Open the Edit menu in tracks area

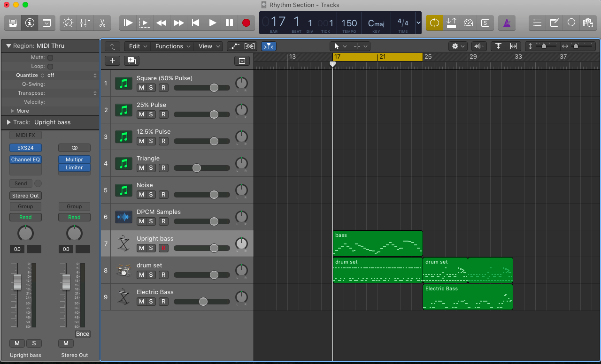click(x=138, y=46)
